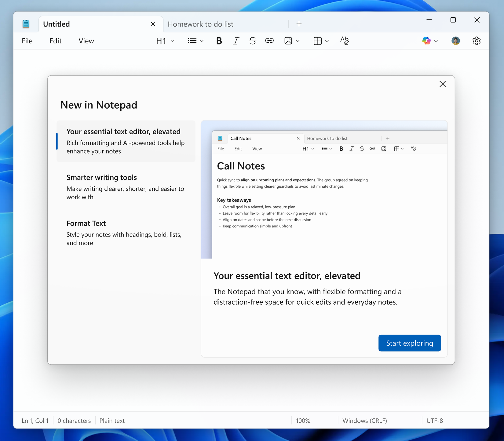Open the list formatting dropdown

tap(195, 41)
